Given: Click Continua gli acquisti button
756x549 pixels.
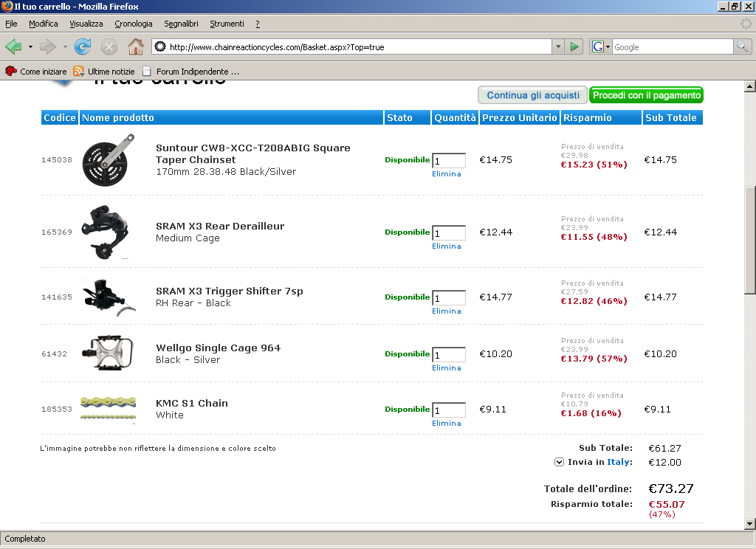Looking at the screenshot, I should 533,95.
